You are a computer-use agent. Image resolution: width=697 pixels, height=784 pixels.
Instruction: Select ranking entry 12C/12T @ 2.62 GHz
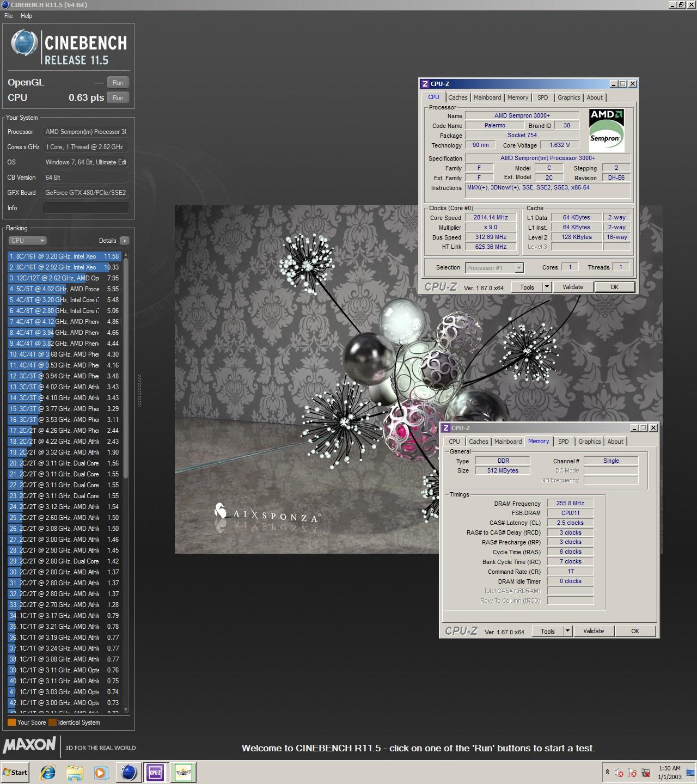pos(65,278)
